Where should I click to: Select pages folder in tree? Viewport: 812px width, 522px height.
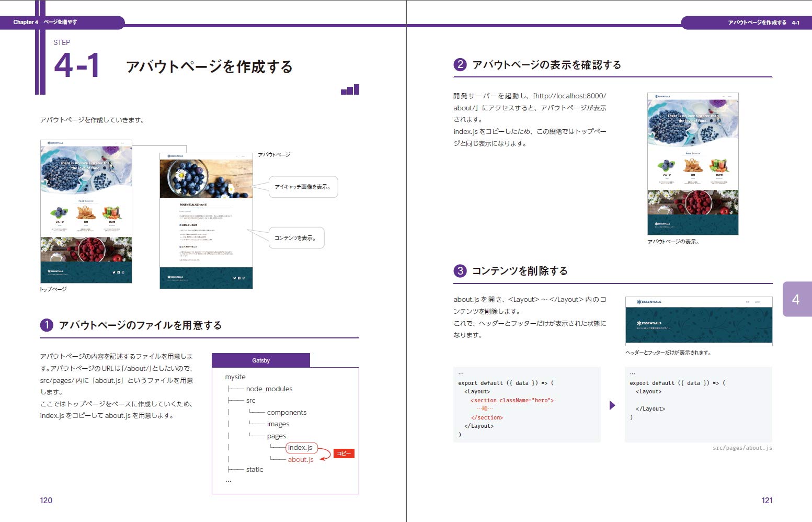pos(277,436)
